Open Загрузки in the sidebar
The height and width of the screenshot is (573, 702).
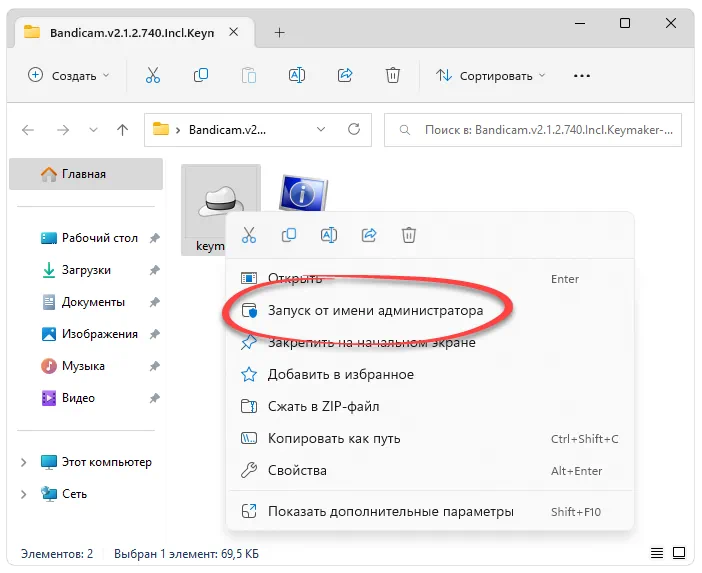(76, 270)
